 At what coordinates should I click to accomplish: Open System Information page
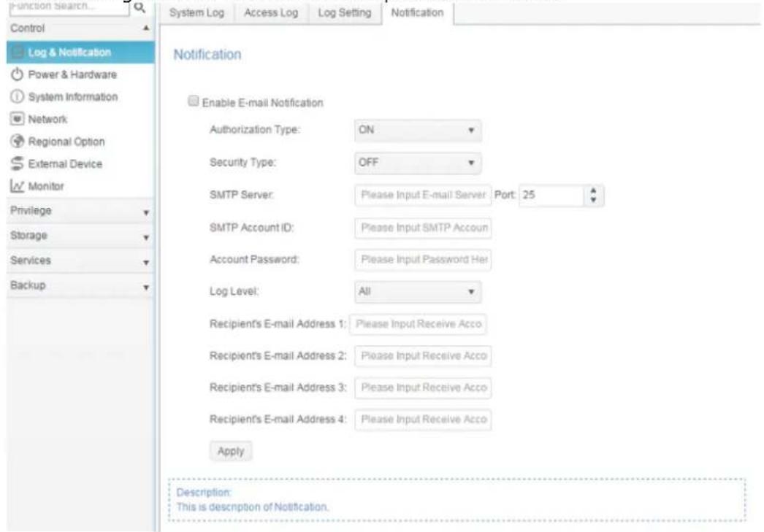click(80, 96)
